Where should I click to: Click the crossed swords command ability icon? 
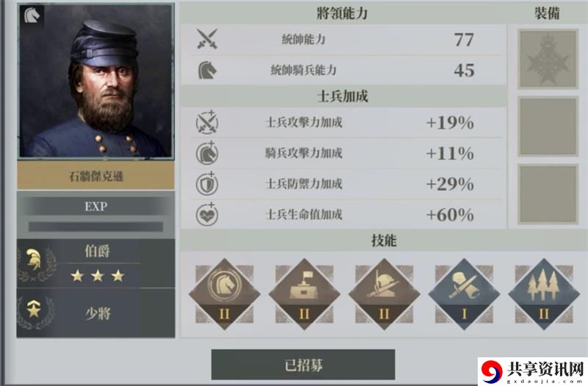coord(207,39)
